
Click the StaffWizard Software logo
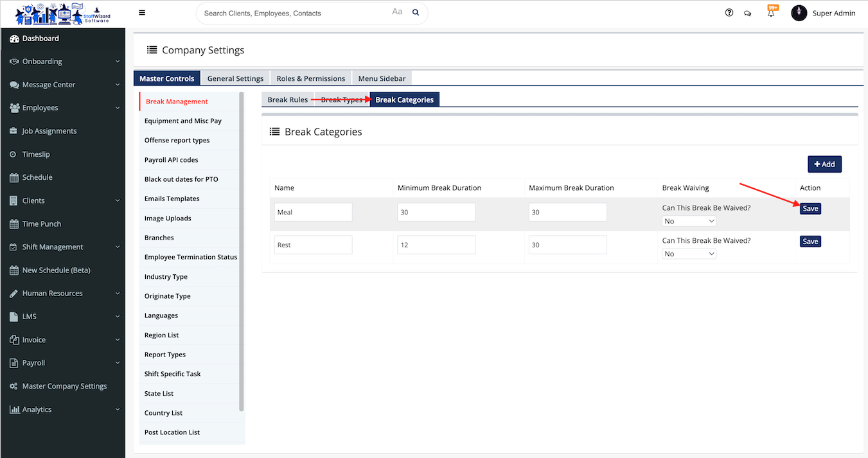(62, 13)
